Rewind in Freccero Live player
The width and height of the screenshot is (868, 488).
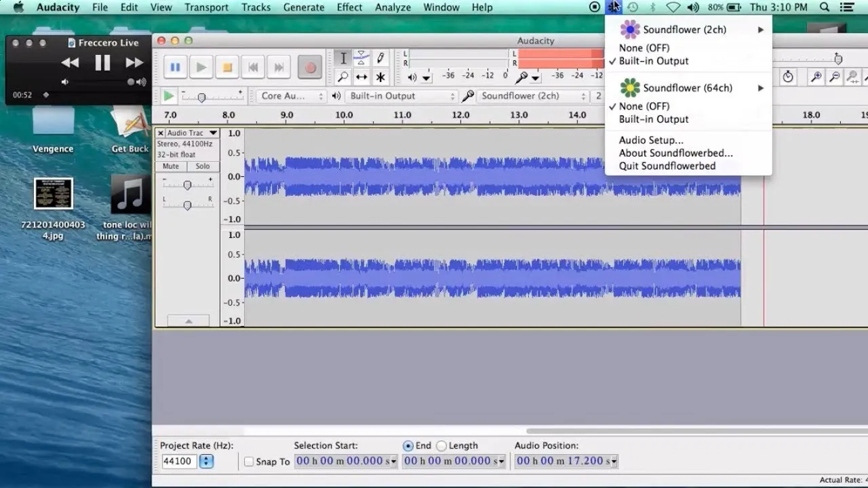[x=70, y=63]
